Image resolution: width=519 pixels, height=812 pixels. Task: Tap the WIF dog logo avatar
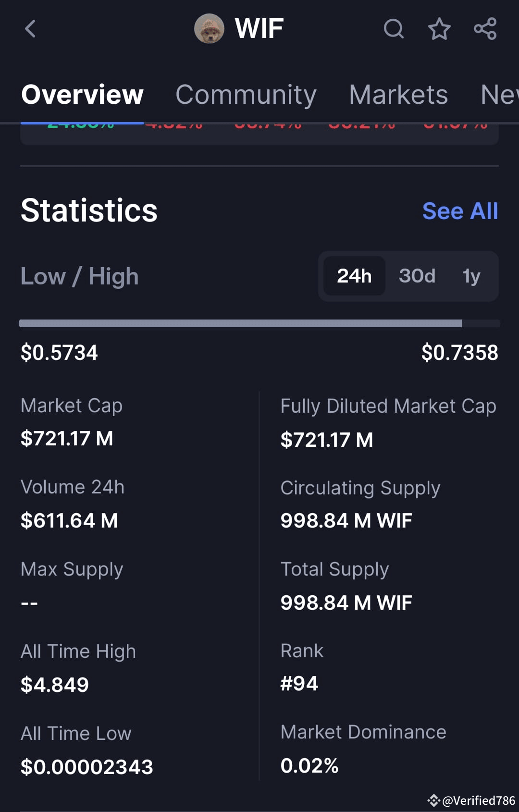click(209, 29)
